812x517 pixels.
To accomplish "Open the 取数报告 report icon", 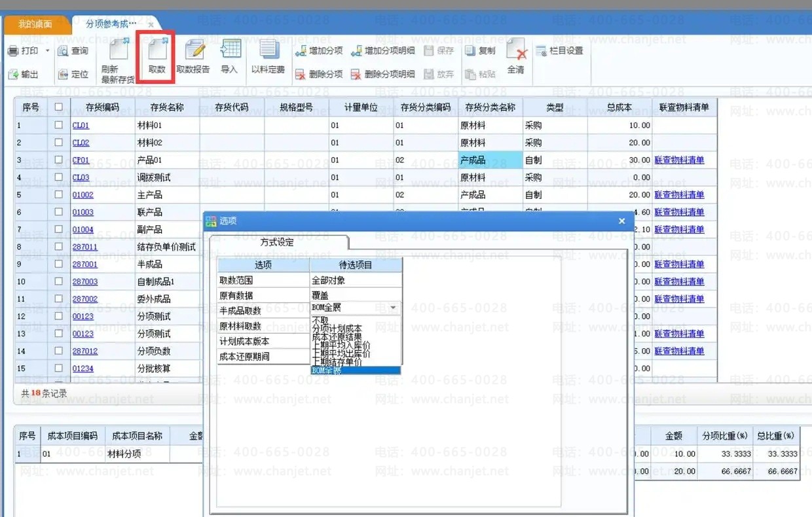I will click(x=193, y=58).
